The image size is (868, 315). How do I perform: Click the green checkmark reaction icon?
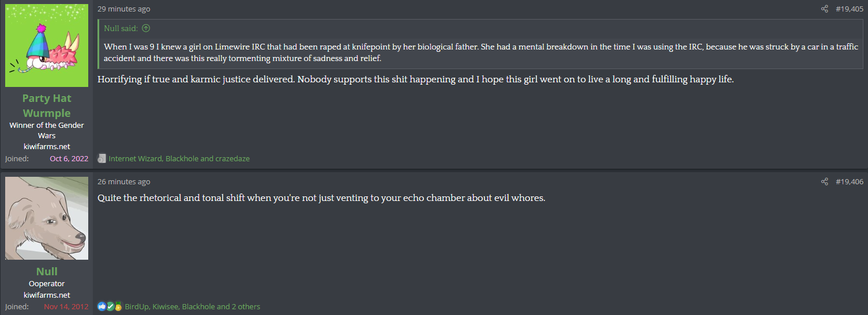coord(110,306)
